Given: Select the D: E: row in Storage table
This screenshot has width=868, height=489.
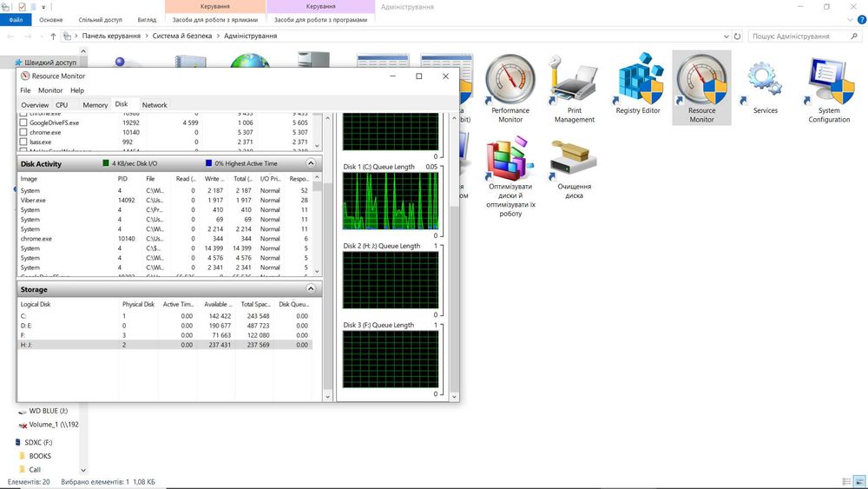Looking at the screenshot, I should click(x=165, y=326).
